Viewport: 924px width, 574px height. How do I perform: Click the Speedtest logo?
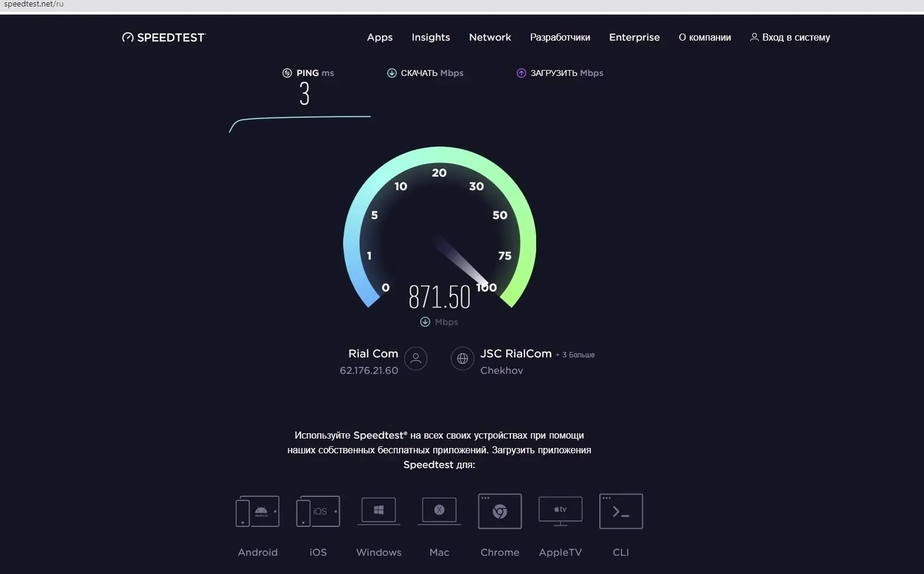164,38
